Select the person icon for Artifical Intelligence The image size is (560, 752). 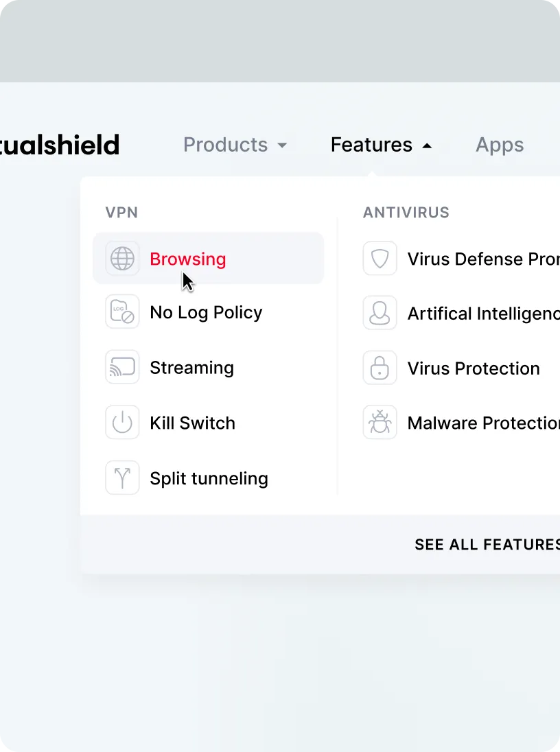(x=380, y=313)
